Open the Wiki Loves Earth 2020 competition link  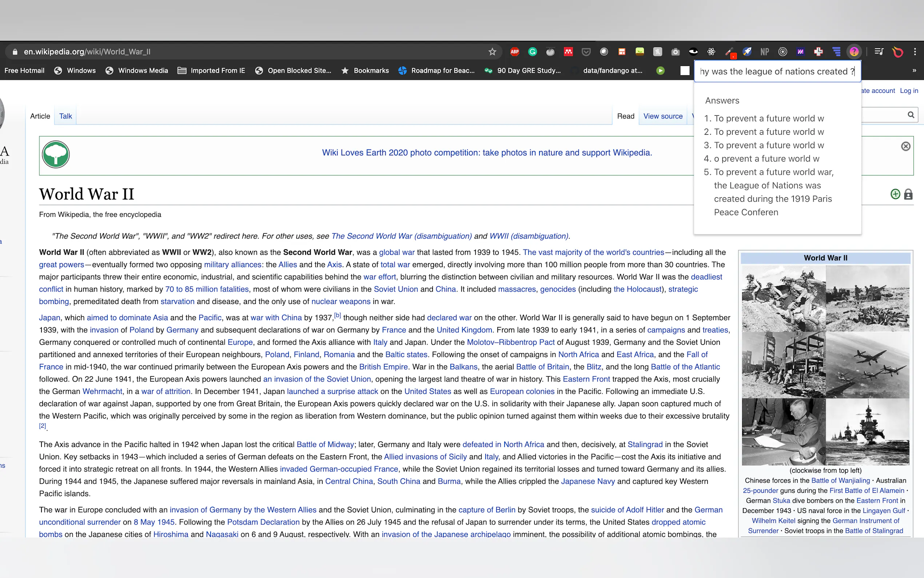click(x=487, y=153)
